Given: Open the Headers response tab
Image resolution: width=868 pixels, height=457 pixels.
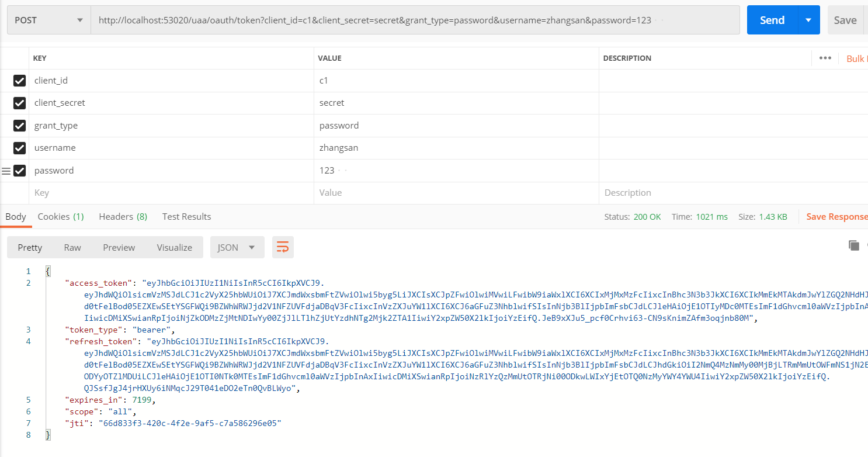Looking at the screenshot, I should click(x=123, y=217).
